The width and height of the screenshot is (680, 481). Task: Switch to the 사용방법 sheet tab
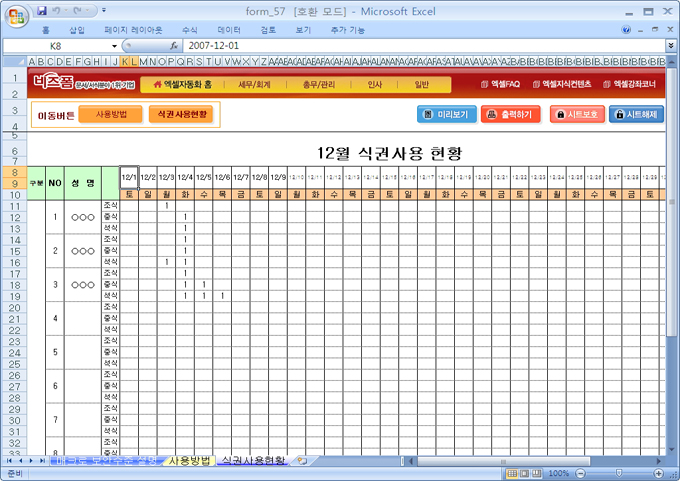189,460
